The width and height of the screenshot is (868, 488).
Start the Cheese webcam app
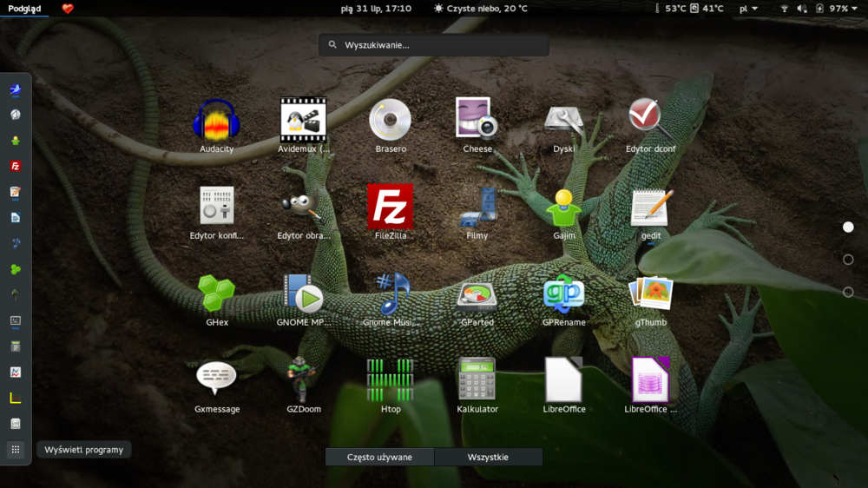(x=477, y=120)
